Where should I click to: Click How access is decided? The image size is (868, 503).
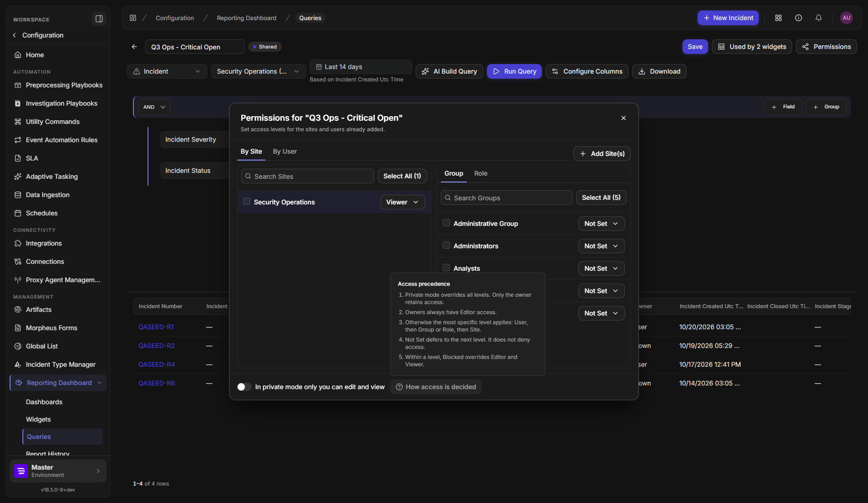pyautogui.click(x=436, y=387)
